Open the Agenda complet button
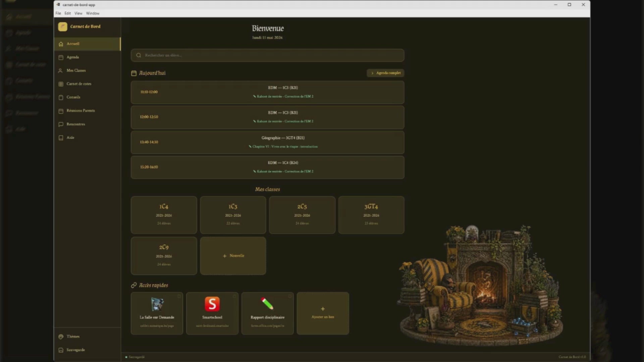Image resolution: width=644 pixels, height=362 pixels. point(385,73)
